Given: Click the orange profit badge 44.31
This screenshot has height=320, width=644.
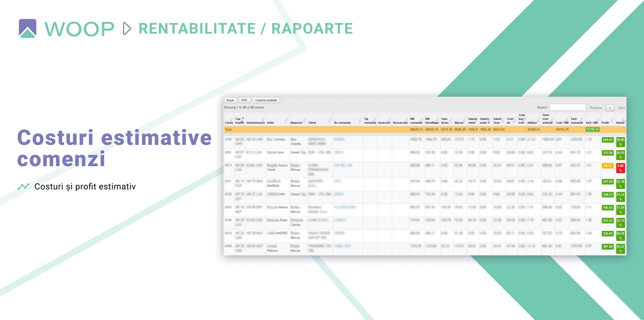Looking at the screenshot, I should point(608,166).
